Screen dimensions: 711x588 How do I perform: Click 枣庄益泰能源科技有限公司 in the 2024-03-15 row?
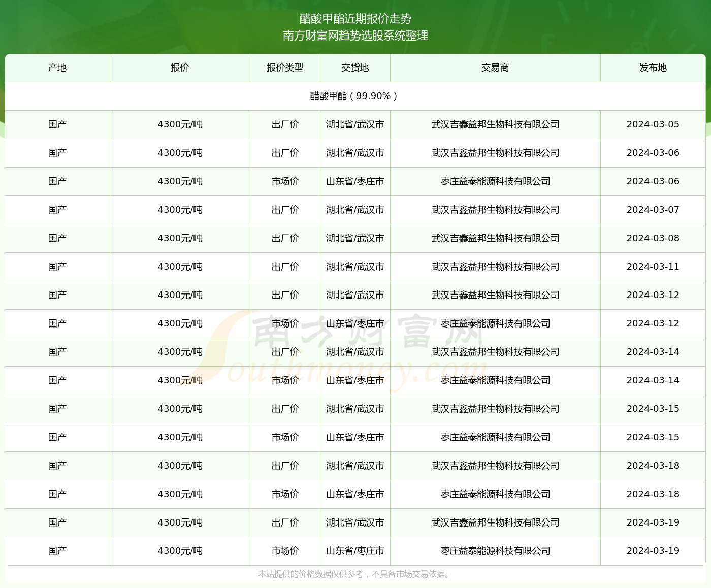pyautogui.click(x=495, y=437)
